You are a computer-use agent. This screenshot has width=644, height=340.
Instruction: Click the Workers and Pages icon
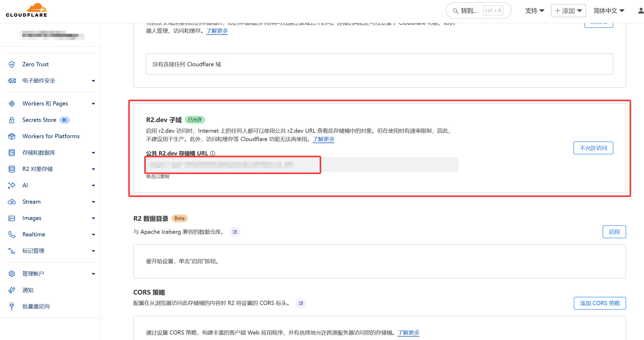(12, 103)
